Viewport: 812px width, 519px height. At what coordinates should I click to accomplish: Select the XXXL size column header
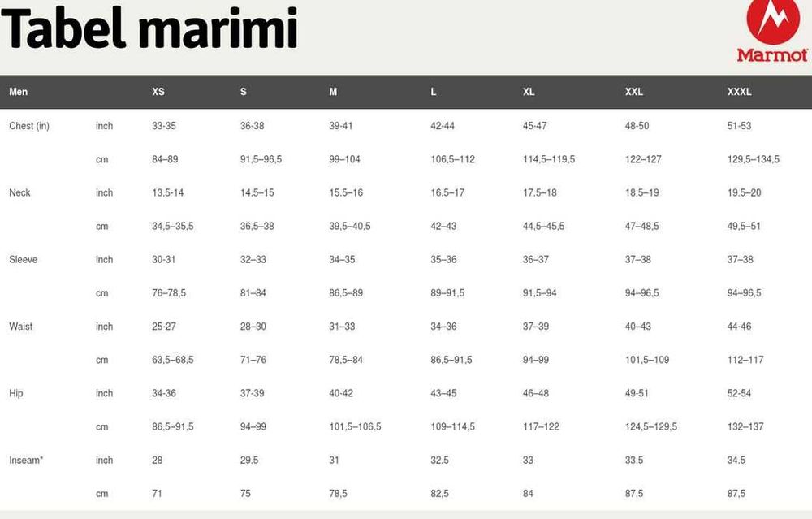(x=739, y=92)
